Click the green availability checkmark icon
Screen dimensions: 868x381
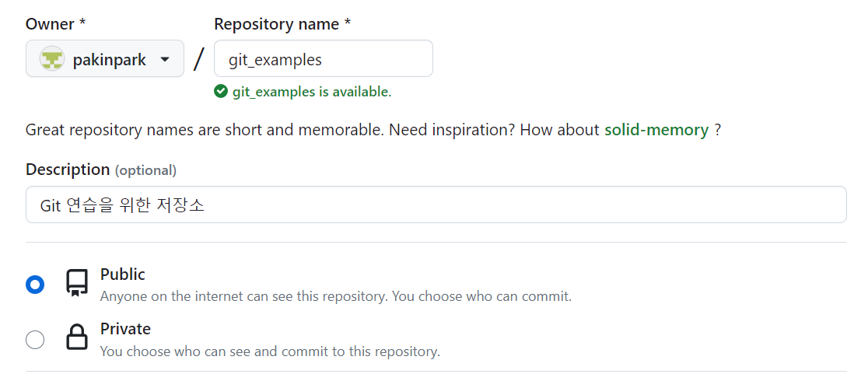coord(221,92)
